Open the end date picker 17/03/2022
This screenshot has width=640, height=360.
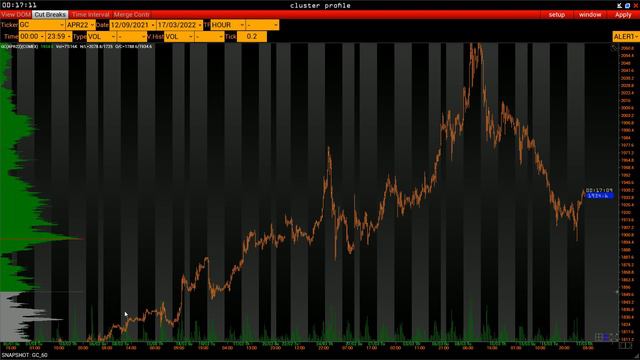[180, 25]
